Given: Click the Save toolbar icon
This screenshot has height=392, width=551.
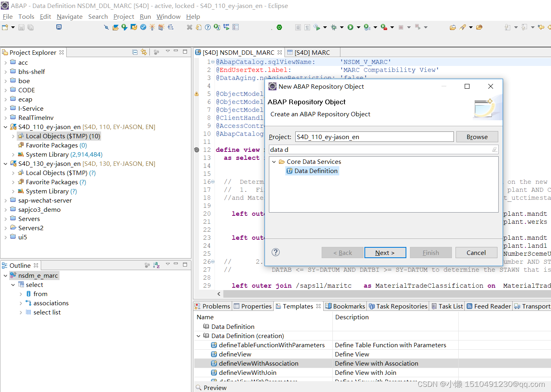Looking at the screenshot, I should coord(22,27).
